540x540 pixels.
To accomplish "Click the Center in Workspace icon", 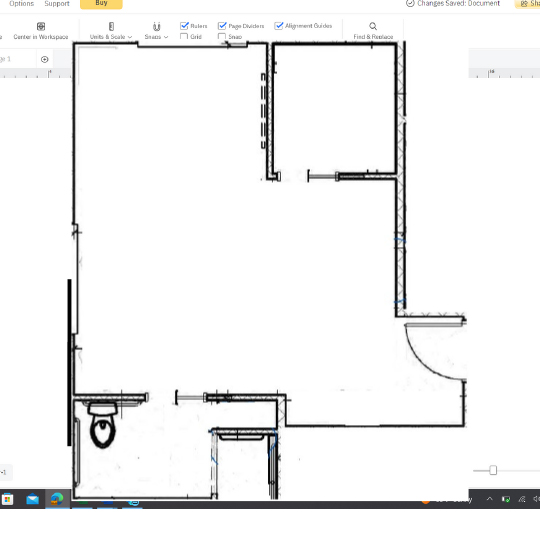I will click(x=41, y=27).
